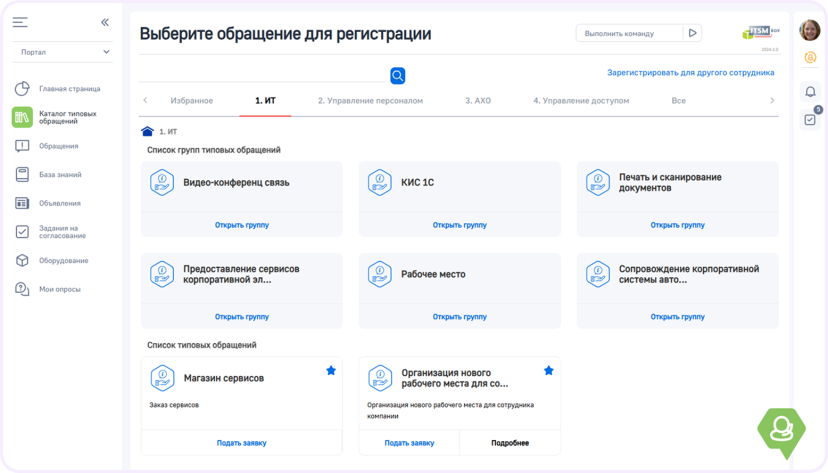
Task: Open the green support chat widget
Action: point(782,431)
